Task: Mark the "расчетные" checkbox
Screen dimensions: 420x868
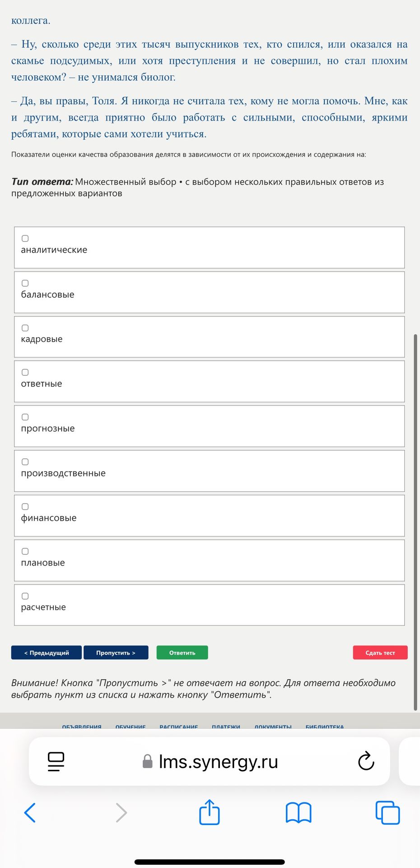Action: pyautogui.click(x=25, y=596)
